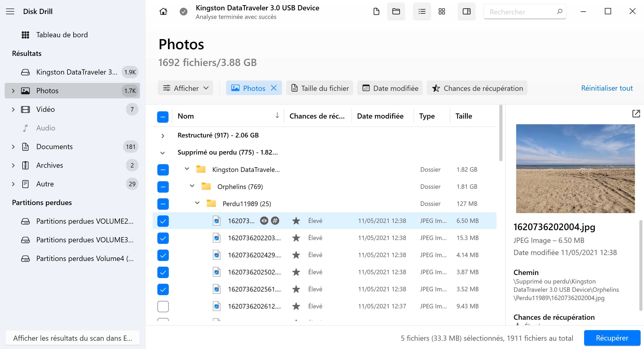
Task: Switch to files view with page icon
Action: pyautogui.click(x=376, y=11)
